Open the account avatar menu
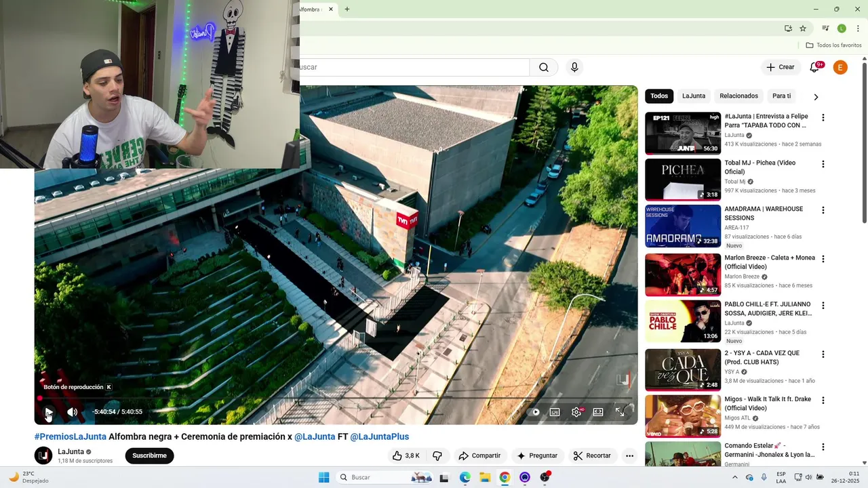Screen dimensions: 868x488 [x=840, y=67]
